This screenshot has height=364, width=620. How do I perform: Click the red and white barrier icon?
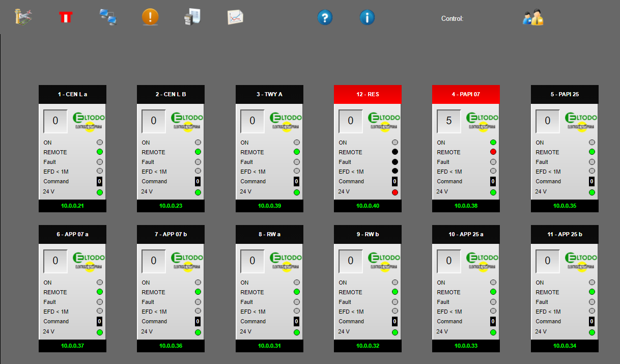(66, 17)
